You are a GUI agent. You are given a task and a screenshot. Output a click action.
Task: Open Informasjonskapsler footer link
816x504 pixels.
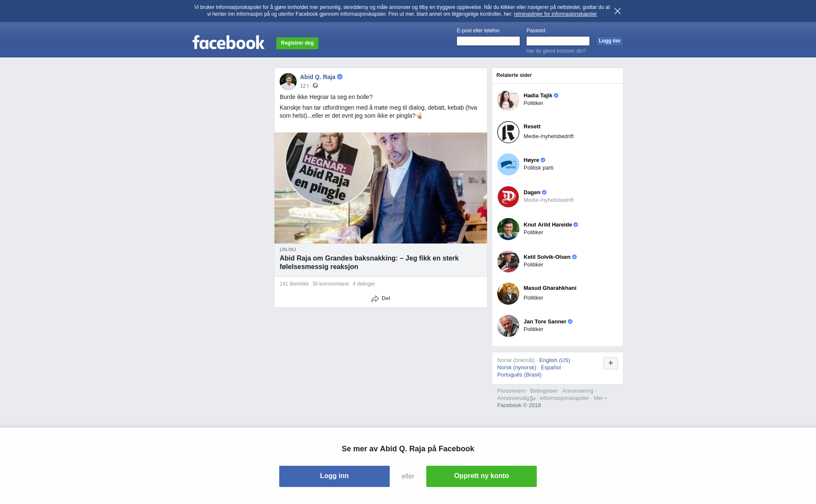[564, 398]
